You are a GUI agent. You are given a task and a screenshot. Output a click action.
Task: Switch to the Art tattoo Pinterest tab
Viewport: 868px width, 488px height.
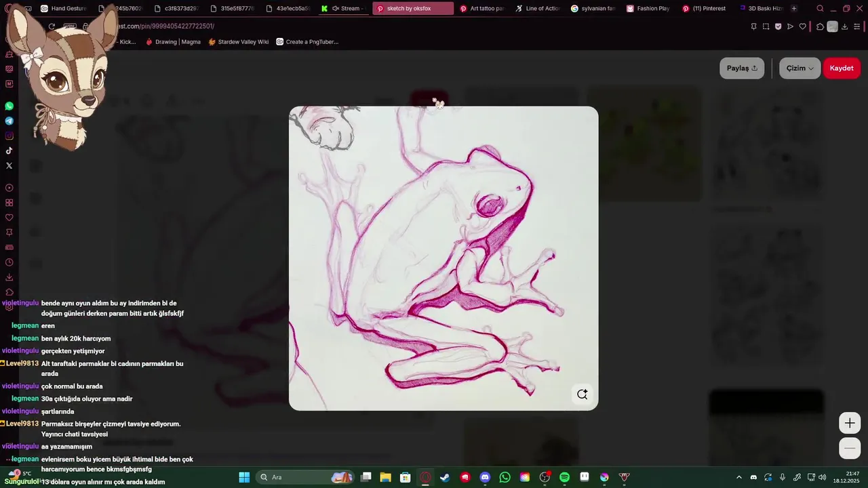[x=482, y=9]
